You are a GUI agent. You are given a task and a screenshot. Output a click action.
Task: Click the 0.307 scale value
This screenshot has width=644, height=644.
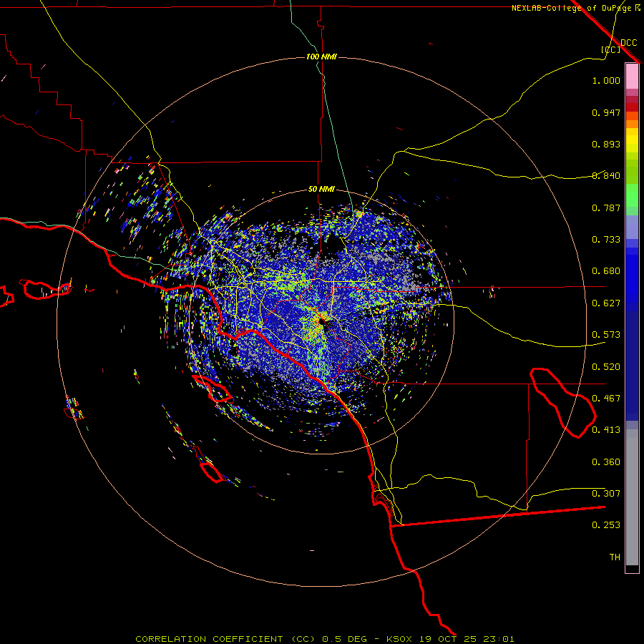click(606, 493)
